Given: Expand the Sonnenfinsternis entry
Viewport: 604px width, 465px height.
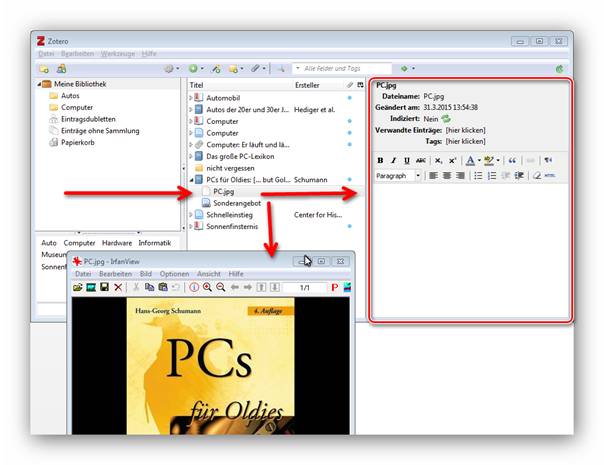Looking at the screenshot, I should (x=191, y=226).
